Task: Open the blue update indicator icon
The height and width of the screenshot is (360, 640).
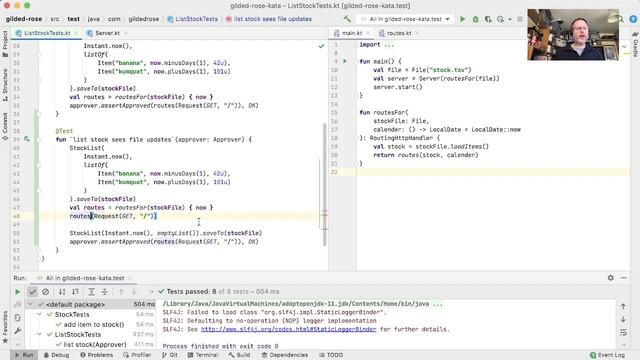Action: 633,19
